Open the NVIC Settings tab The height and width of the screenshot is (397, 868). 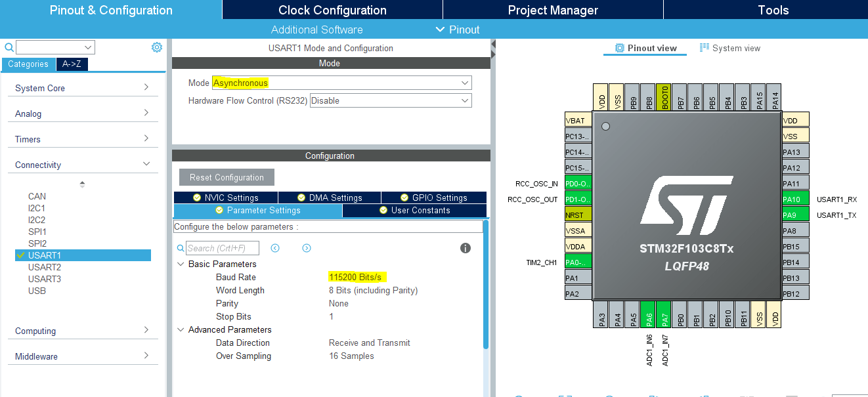pyautogui.click(x=225, y=198)
